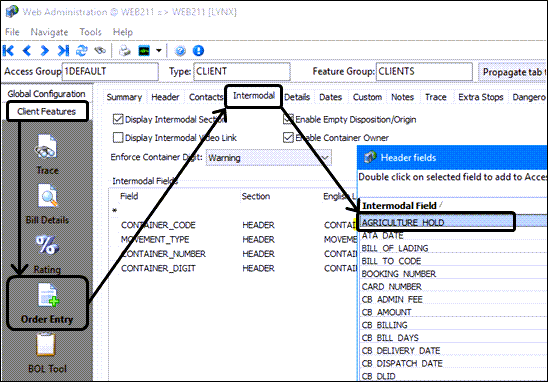Switch to the Intermodal tab
This screenshot has height=382, width=548.
point(254,96)
